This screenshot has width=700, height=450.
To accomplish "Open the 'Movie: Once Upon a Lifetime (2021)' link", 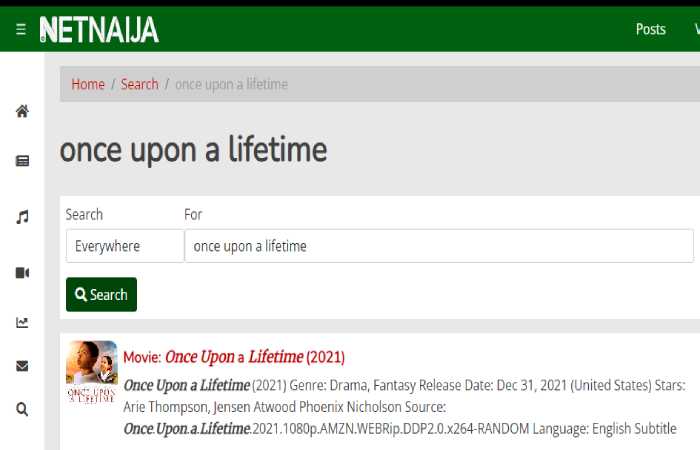I will click(x=234, y=357).
